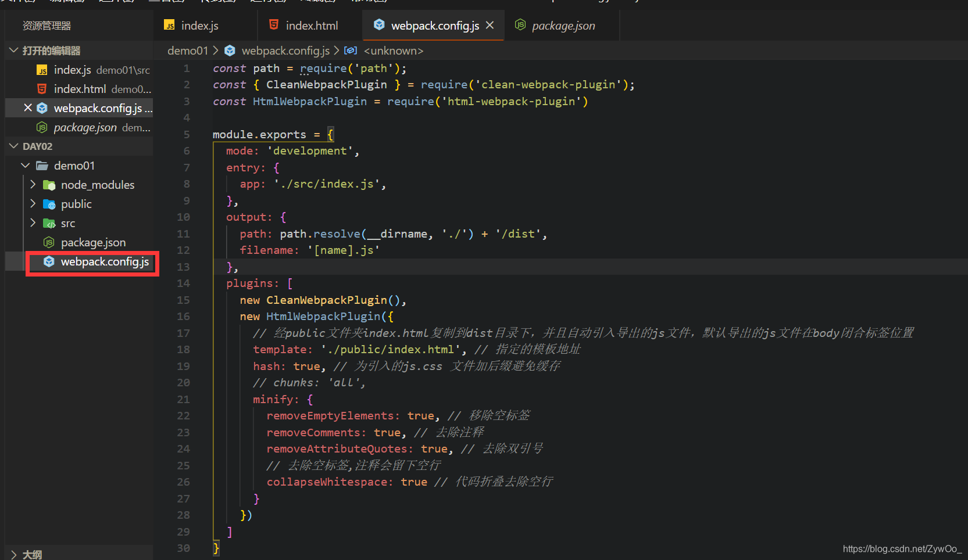Click webpack.config.js in the breadcrumb
The height and width of the screenshot is (560, 968).
285,51
